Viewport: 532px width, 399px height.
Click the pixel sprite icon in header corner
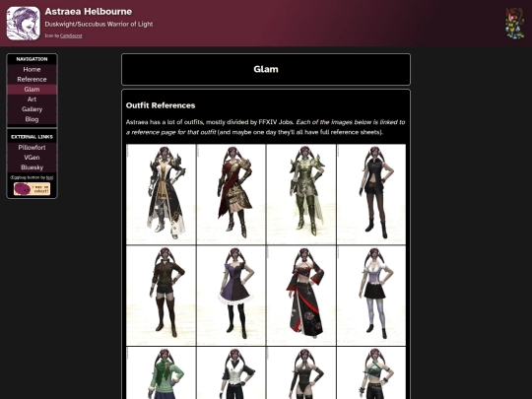pos(514,24)
